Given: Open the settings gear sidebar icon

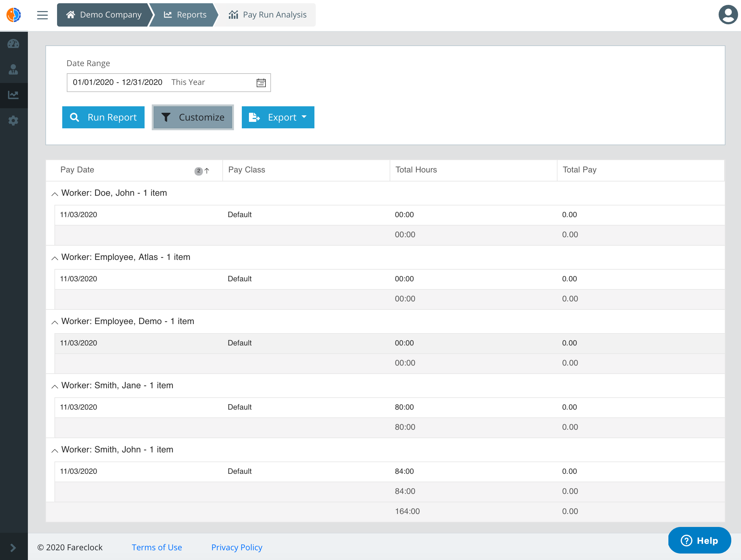Looking at the screenshot, I should [13, 121].
